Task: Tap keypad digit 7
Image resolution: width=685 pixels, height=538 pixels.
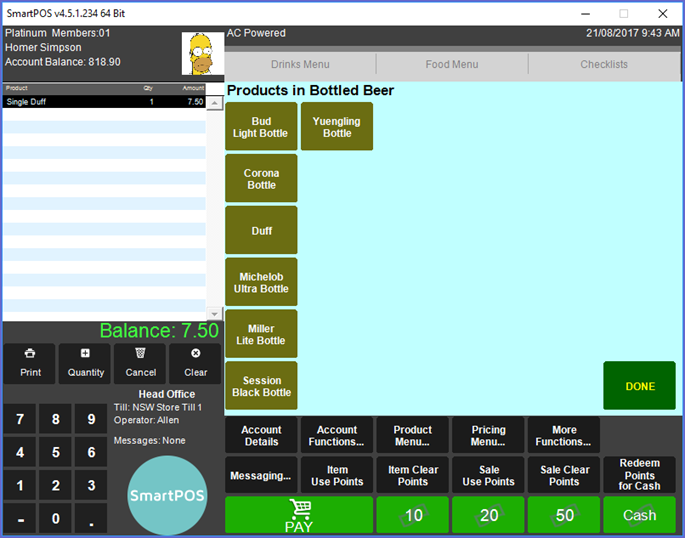Action: coord(20,419)
